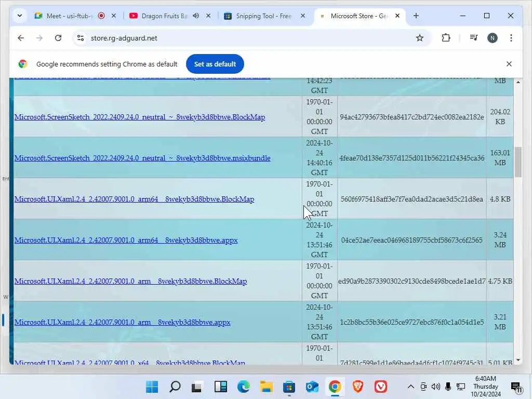532x399 pixels.
Task: Switch to the Dragon Fruits YouTube tab
Action: pyautogui.click(x=164, y=16)
